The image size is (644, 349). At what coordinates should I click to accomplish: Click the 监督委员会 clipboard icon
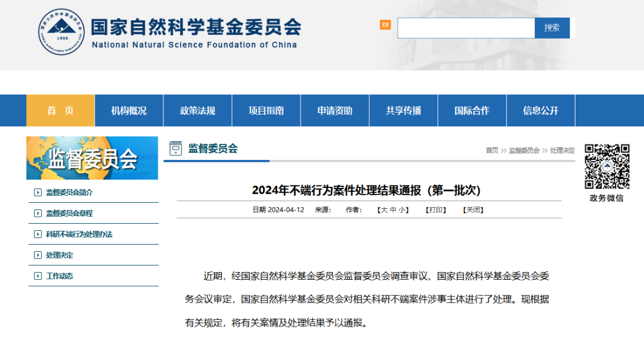point(176,149)
